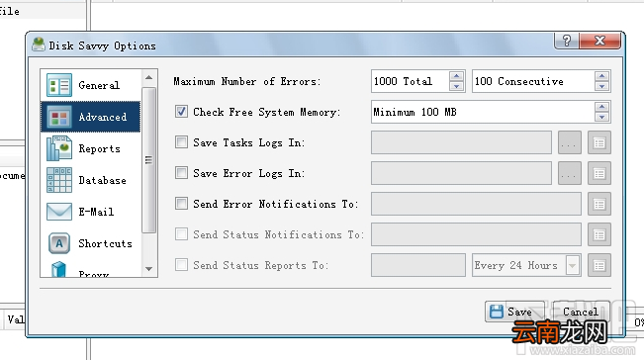644x360 pixels.
Task: Open the Reports options category
Action: click(90, 148)
